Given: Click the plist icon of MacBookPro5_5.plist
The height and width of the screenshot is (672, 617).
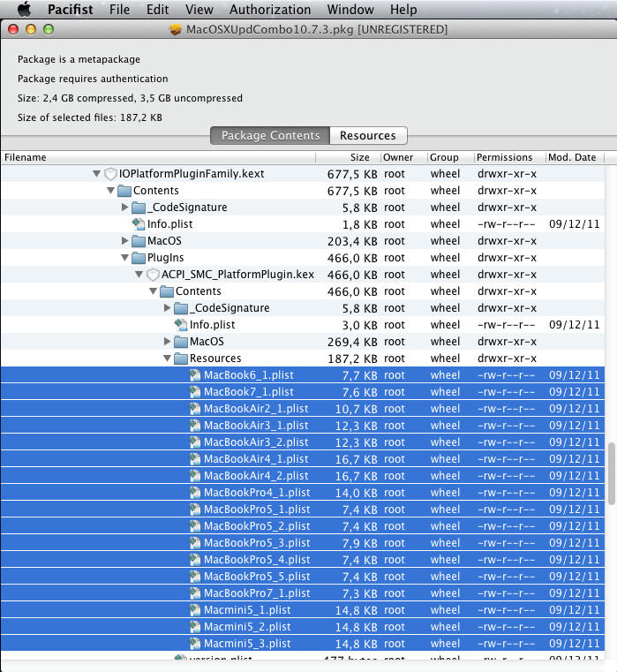Looking at the screenshot, I should [x=195, y=577].
